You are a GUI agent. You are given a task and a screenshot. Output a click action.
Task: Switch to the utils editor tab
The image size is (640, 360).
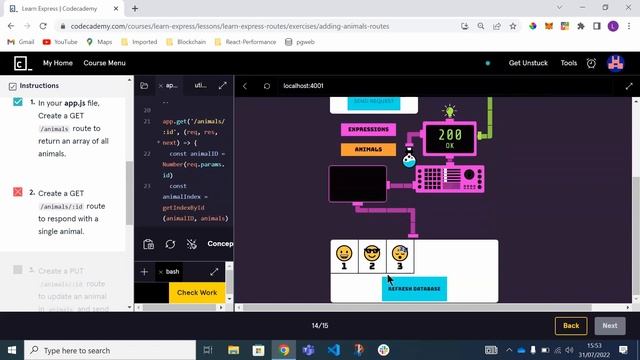[x=200, y=85]
